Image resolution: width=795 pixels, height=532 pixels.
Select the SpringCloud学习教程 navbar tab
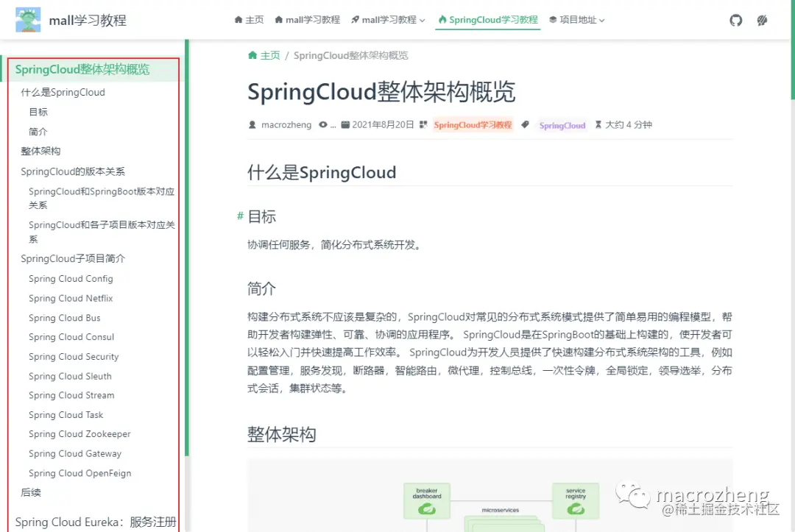[x=488, y=20]
